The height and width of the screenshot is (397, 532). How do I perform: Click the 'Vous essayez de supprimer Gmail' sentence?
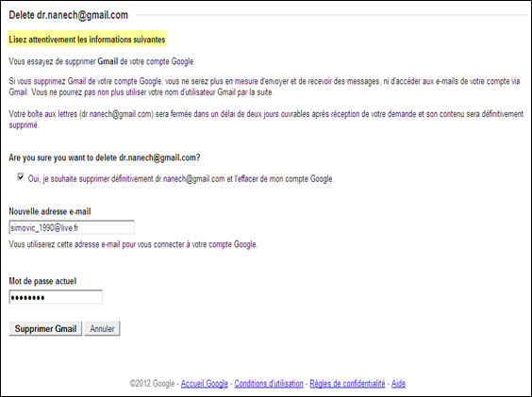(x=102, y=61)
